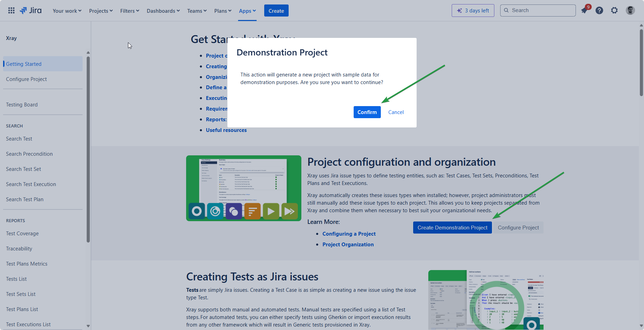Click the Xray sidebar title
The image size is (644, 330).
(11, 38)
